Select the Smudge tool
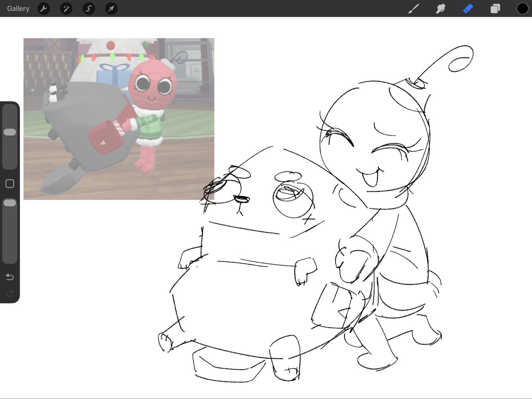532x399 pixels. (441, 8)
